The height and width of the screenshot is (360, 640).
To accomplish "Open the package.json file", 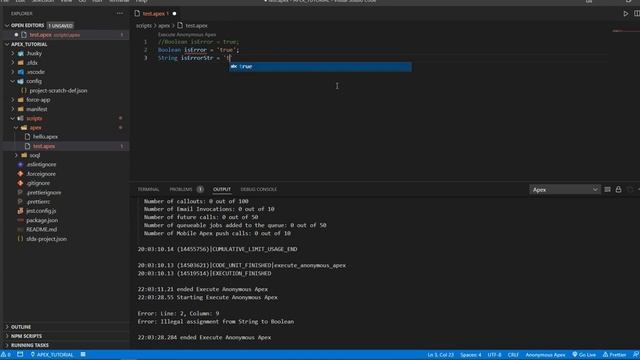I will 42,220.
